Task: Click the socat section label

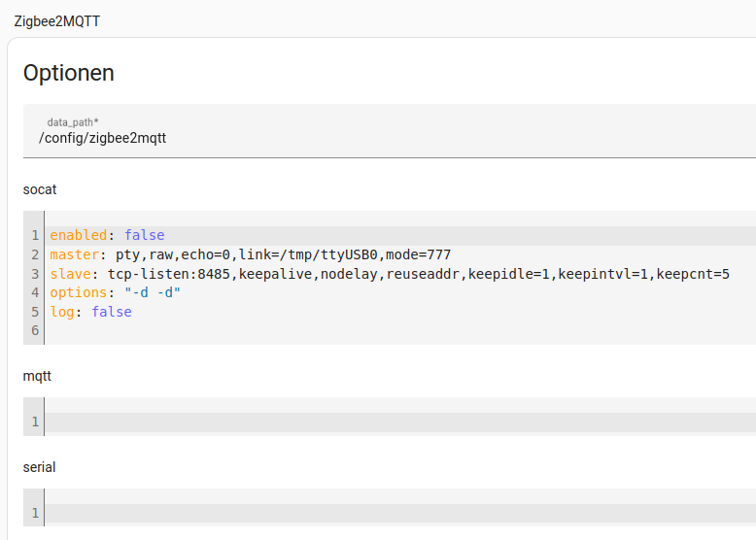Action: (40, 189)
